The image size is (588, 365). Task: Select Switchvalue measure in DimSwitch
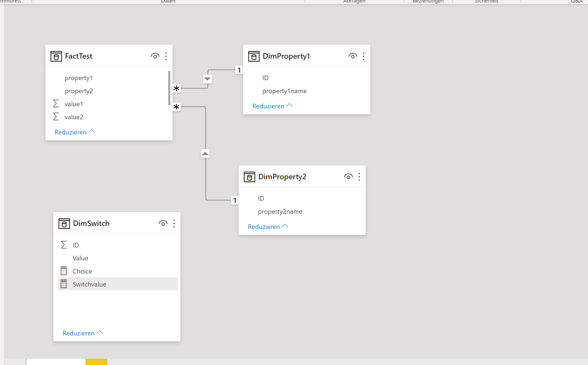tap(118, 284)
